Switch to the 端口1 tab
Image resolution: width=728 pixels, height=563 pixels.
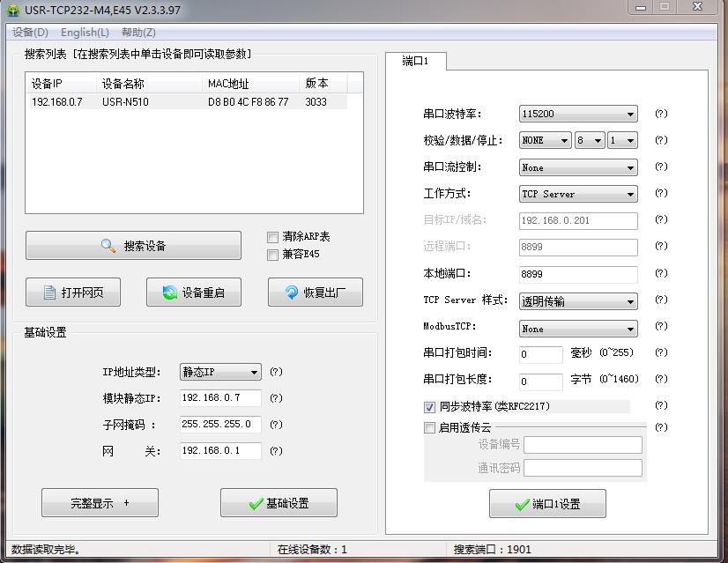click(x=415, y=62)
